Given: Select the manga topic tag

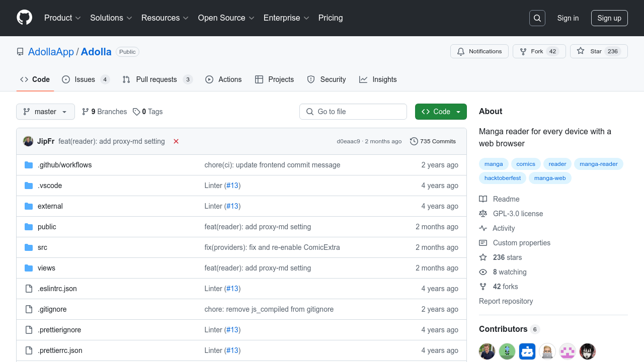Looking at the screenshot, I should [494, 164].
